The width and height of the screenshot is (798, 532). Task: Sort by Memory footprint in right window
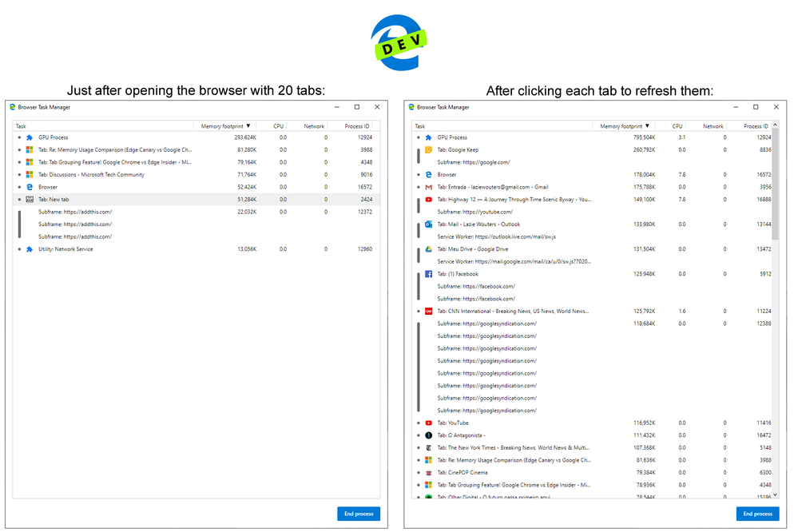pos(625,125)
